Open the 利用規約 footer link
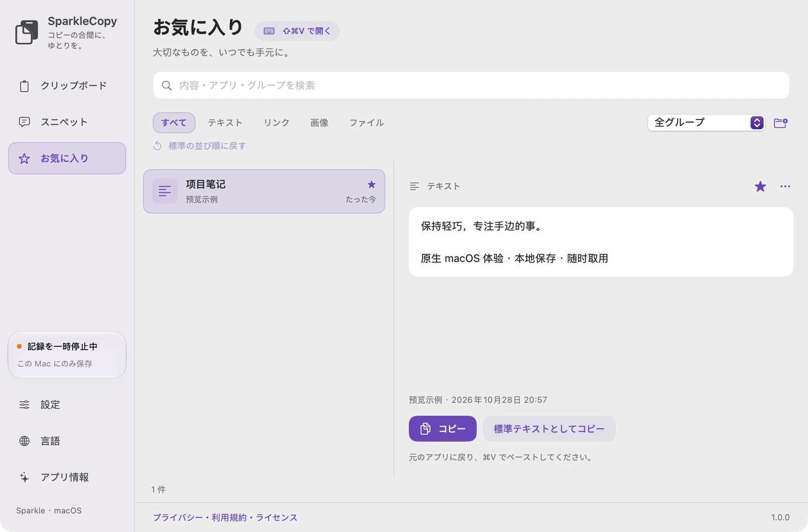This screenshot has height=532, width=808. pyautogui.click(x=229, y=518)
